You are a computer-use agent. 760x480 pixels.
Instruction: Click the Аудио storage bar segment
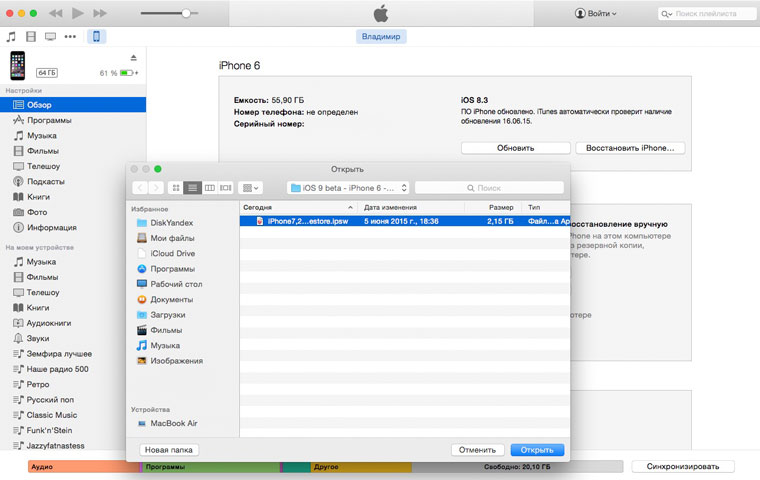84,467
